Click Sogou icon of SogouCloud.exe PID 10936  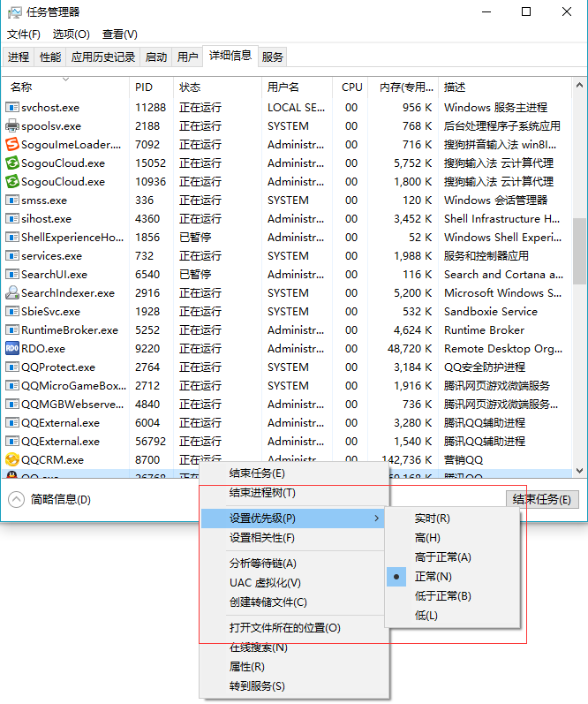[x=12, y=181]
